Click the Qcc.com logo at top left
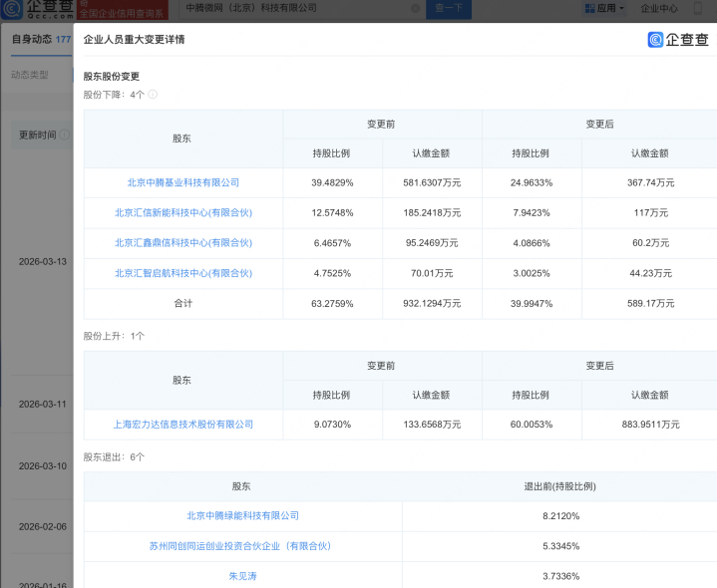717x588 pixels. point(36,10)
